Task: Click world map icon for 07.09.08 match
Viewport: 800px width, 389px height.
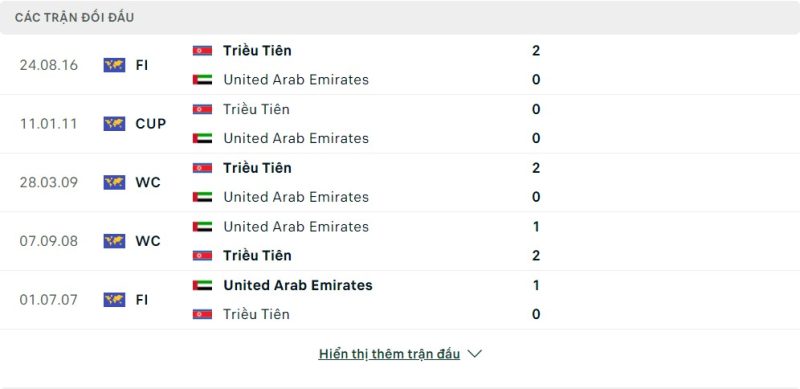Action: [114, 241]
